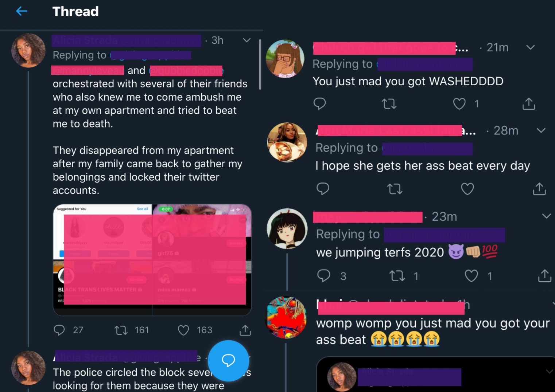Open the chevron menu on the 23m reply
This screenshot has height=392, width=555.
tap(547, 216)
